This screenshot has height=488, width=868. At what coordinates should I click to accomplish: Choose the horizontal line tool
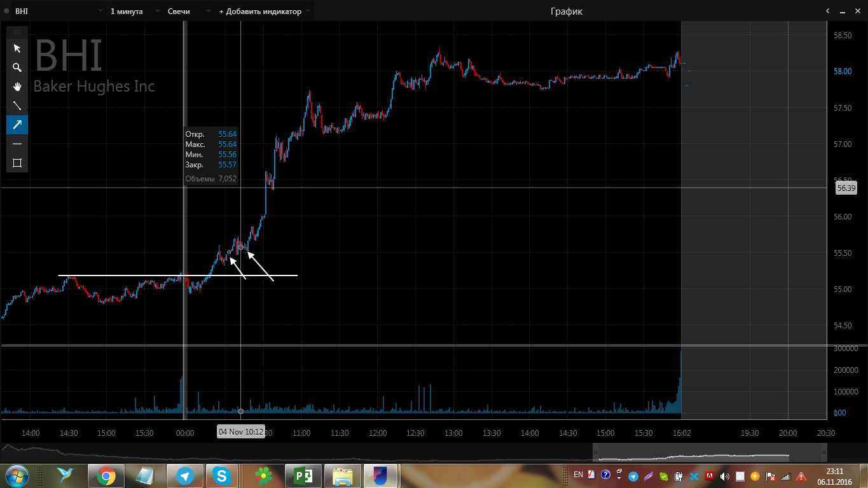pos(17,144)
